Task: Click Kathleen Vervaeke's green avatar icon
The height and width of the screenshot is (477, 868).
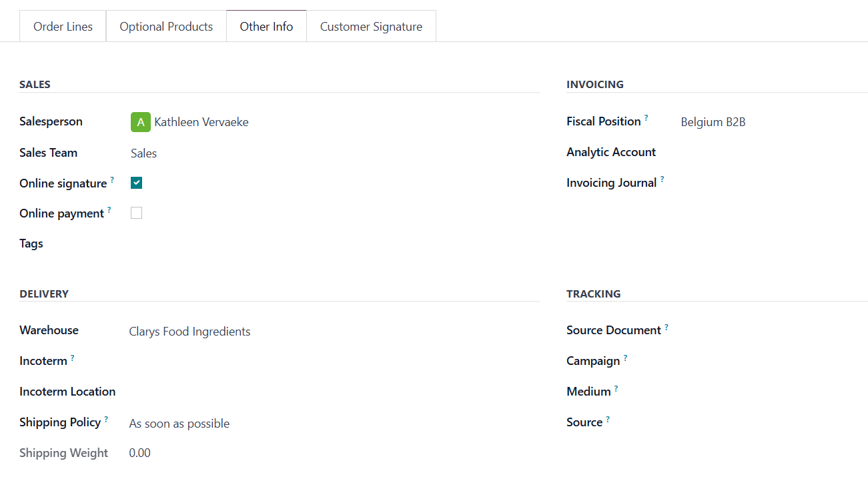Action: tap(140, 122)
